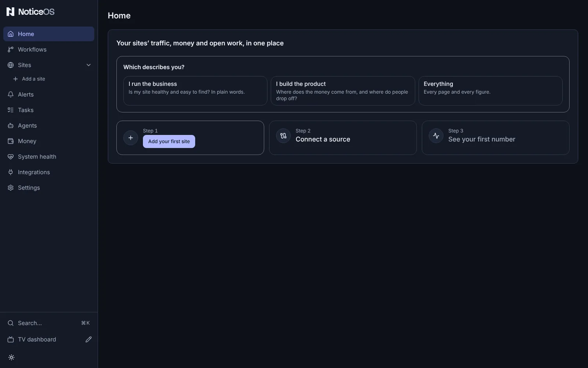The height and width of the screenshot is (368, 588).
Task: Collapse the Sites section chevron
Action: point(89,65)
